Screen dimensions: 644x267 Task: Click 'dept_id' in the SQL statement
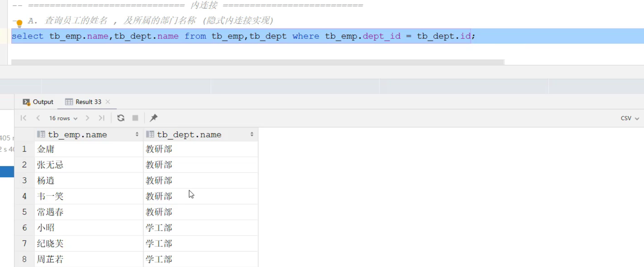[381, 36]
